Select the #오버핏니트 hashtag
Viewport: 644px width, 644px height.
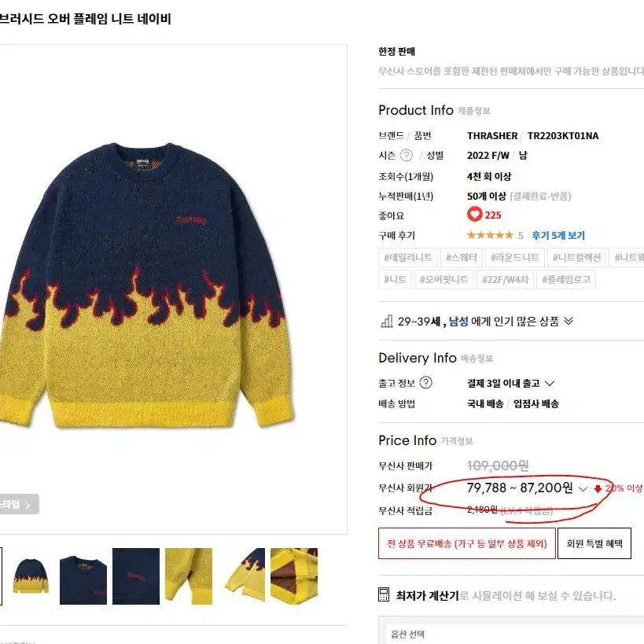pos(444,280)
